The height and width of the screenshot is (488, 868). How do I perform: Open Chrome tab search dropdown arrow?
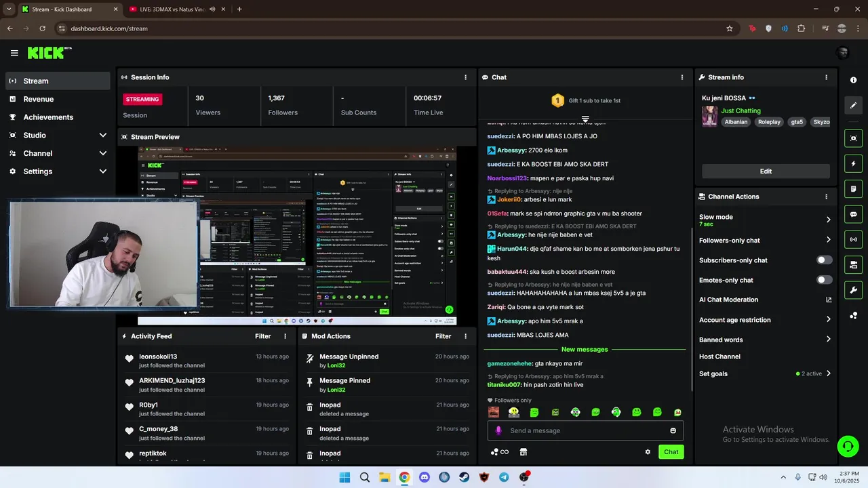[x=9, y=9]
